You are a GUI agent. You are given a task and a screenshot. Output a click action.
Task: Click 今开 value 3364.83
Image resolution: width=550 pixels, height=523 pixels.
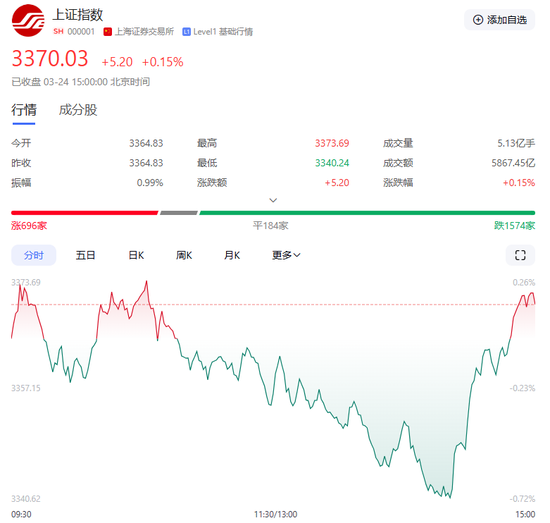point(146,143)
